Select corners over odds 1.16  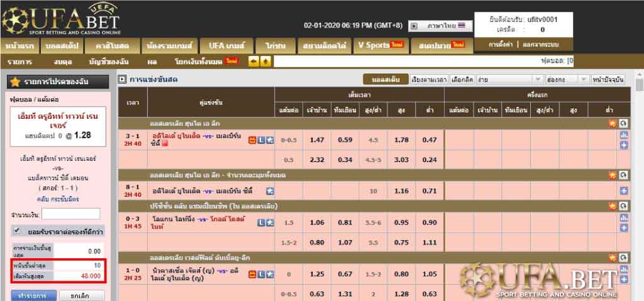tap(401, 191)
